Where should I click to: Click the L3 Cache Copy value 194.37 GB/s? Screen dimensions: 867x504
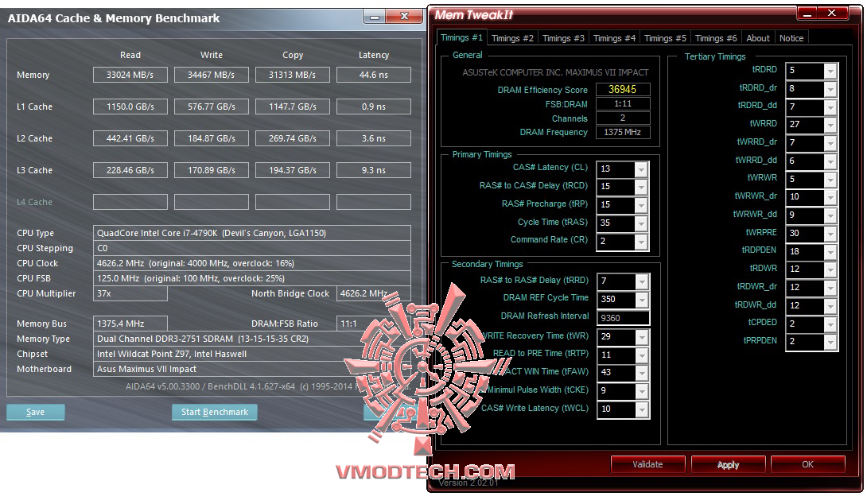(293, 170)
